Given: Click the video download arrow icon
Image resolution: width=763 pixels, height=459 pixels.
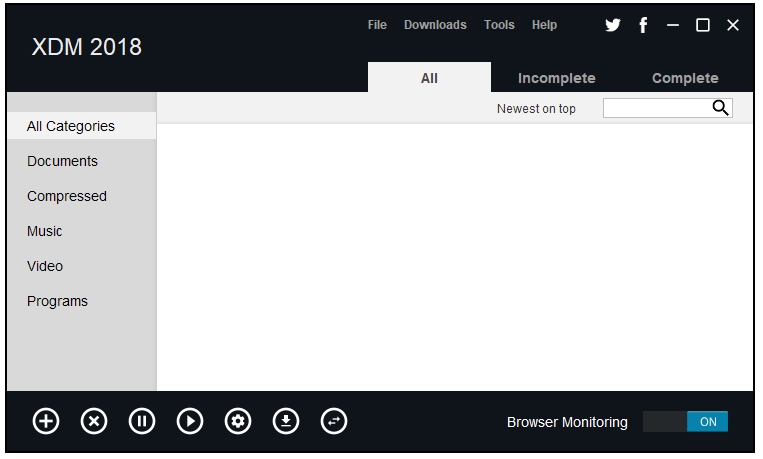Looking at the screenshot, I should pos(286,421).
